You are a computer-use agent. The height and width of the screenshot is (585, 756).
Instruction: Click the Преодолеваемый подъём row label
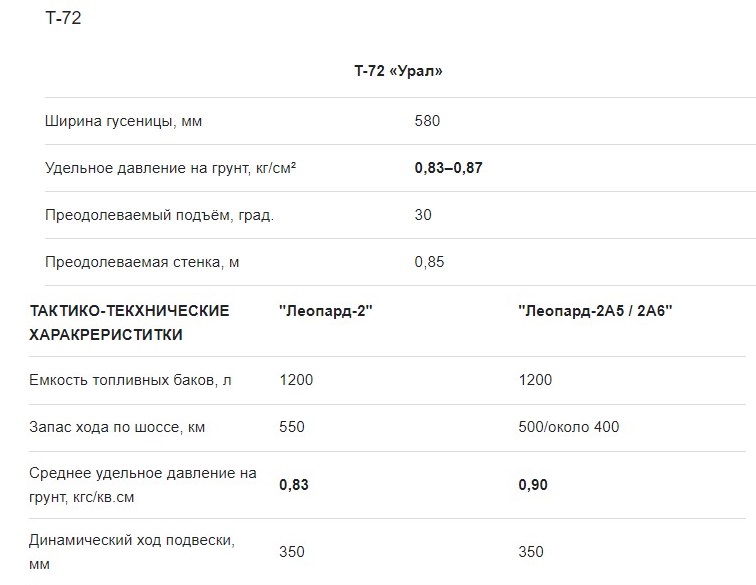click(x=160, y=215)
